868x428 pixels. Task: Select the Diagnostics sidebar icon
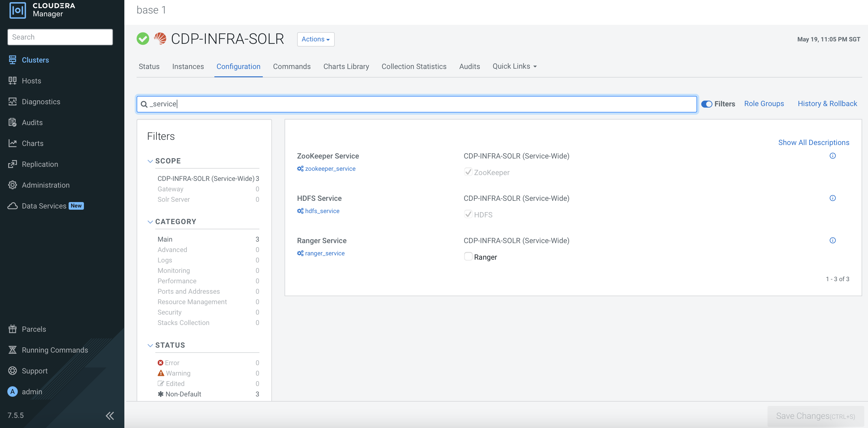[x=13, y=101]
